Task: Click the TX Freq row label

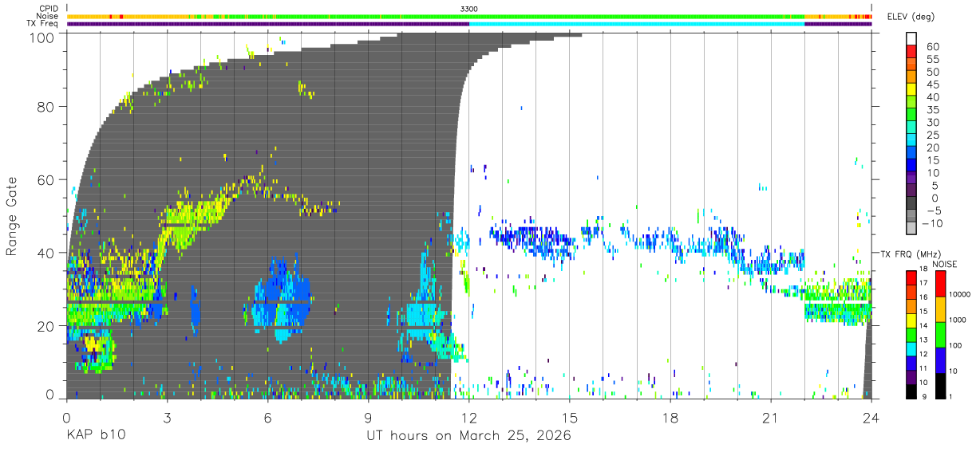Action: pos(42,24)
